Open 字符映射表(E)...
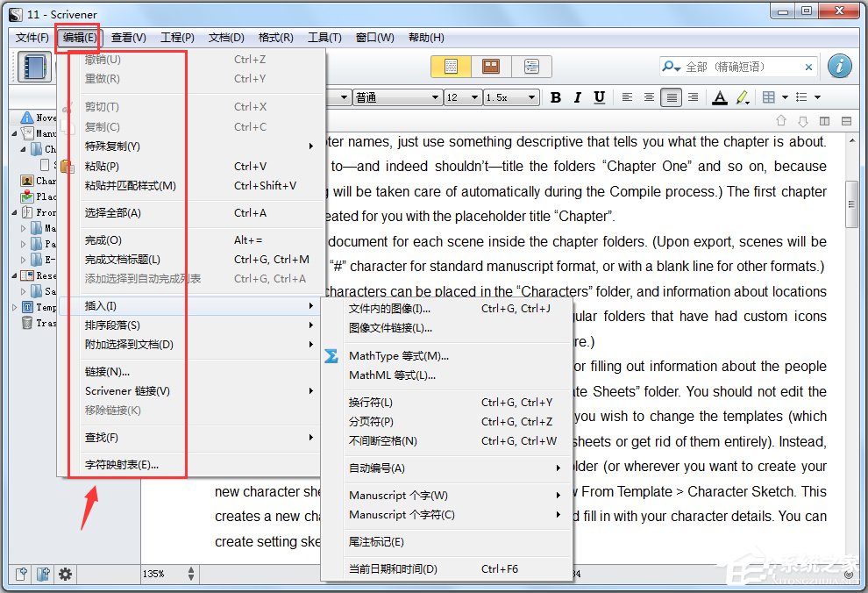868x593 pixels. 191,465
